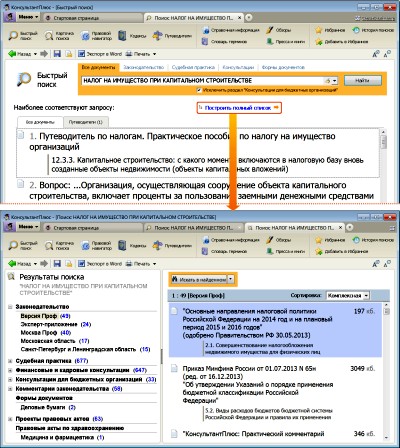This screenshot has width=400, height=448.
Task: Select Консультации search scope tab
Action: click(238, 67)
